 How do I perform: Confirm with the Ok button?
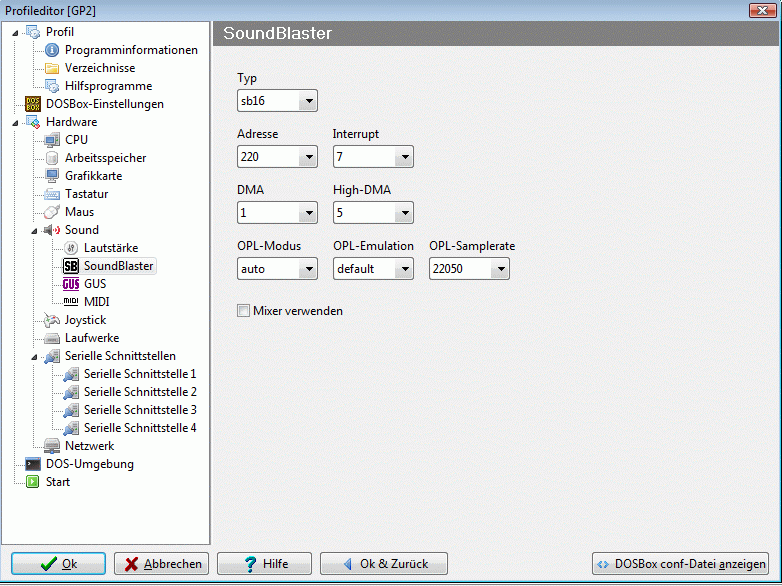tap(58, 564)
